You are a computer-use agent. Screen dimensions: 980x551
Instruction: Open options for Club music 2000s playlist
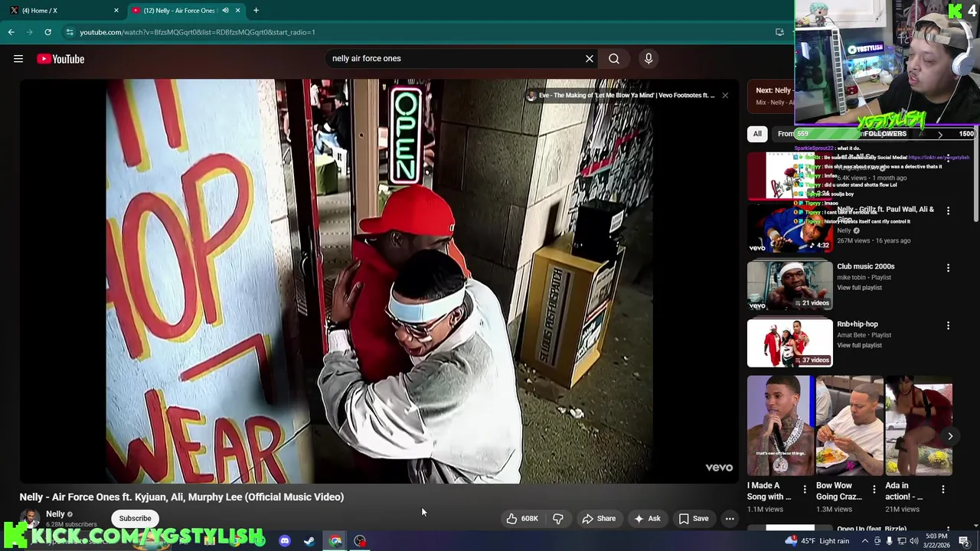(x=948, y=267)
